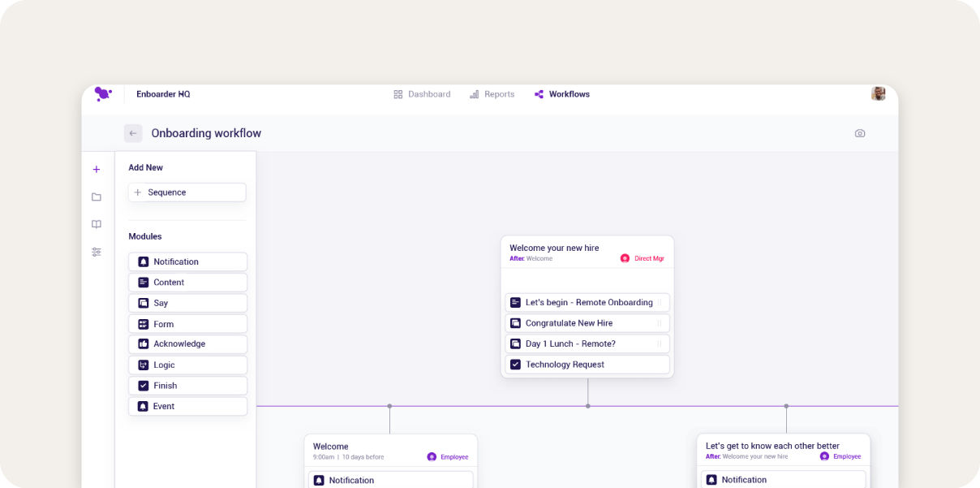Image resolution: width=980 pixels, height=488 pixels.
Task: Open the sliders settings icon
Action: (97, 252)
